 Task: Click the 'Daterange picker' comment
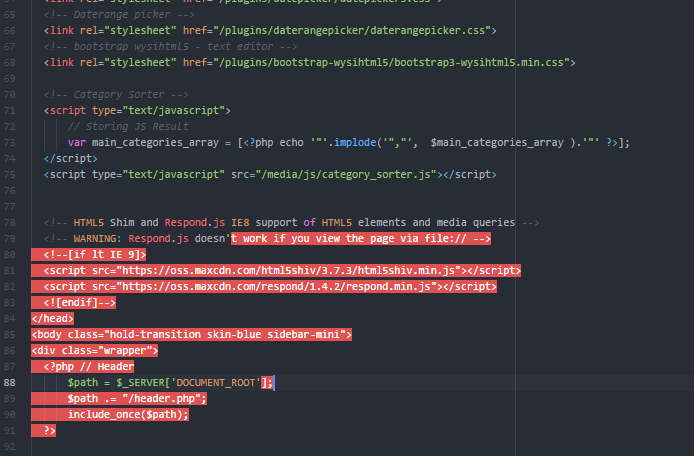(x=119, y=15)
